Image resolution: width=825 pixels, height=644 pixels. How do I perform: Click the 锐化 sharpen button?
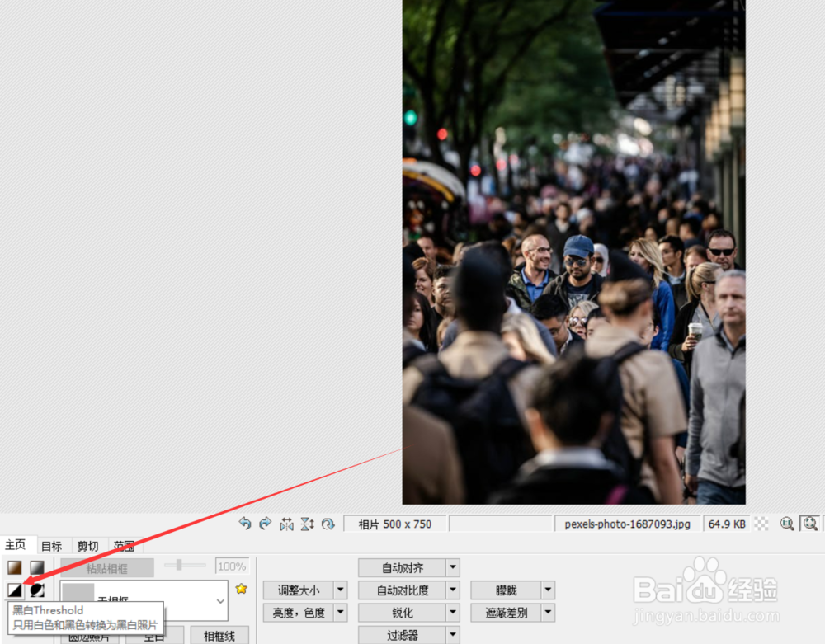click(403, 613)
